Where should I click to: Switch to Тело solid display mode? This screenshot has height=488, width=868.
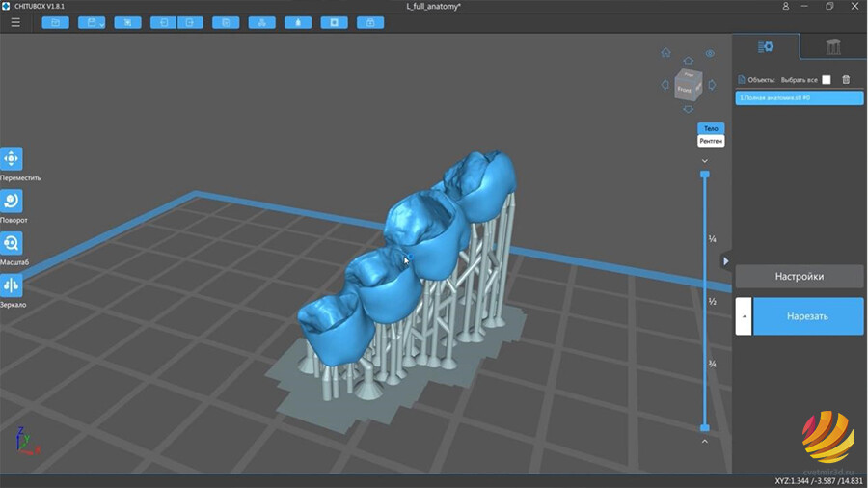click(711, 128)
